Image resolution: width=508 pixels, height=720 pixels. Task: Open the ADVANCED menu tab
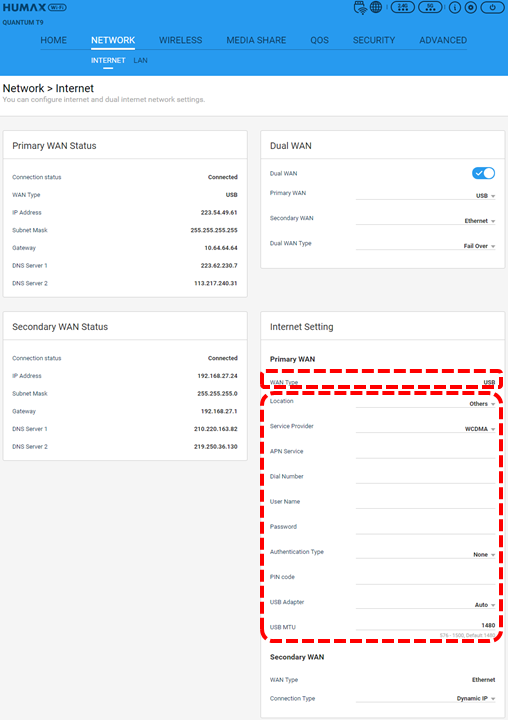(x=443, y=40)
